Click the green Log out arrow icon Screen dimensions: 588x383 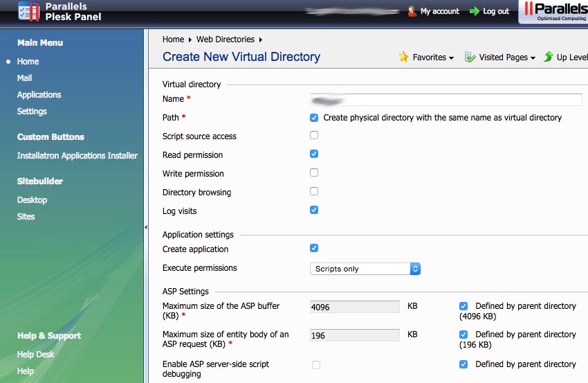tap(475, 11)
